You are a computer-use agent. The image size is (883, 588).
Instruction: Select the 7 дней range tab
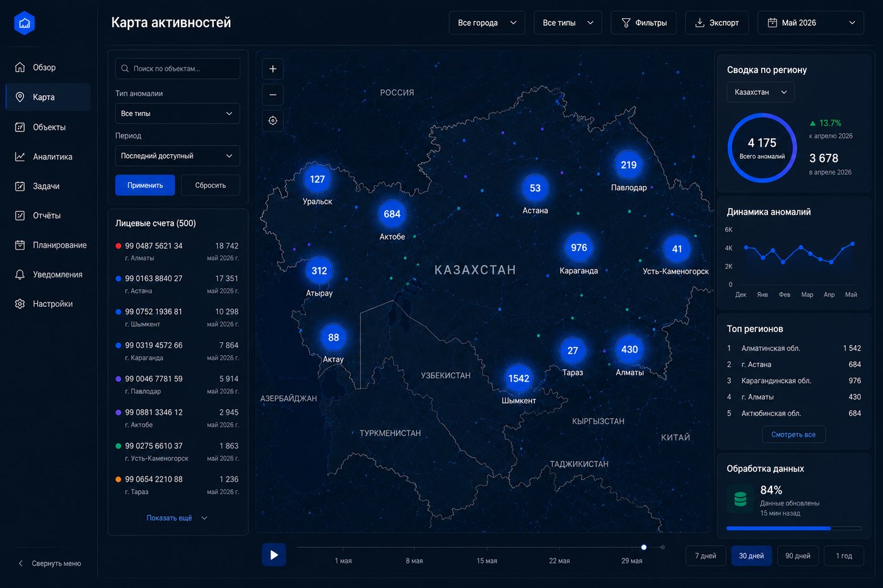tap(705, 556)
